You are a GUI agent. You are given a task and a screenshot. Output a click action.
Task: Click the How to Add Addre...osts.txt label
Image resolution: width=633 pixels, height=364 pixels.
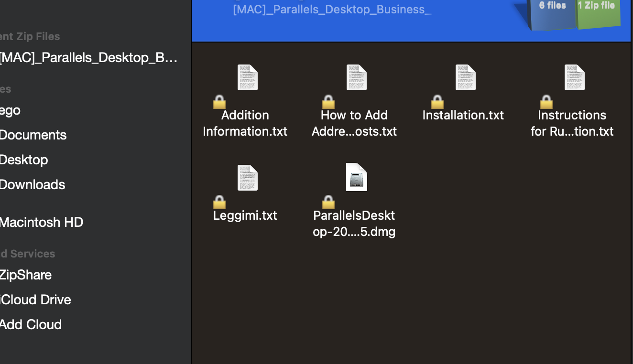pyautogui.click(x=354, y=123)
